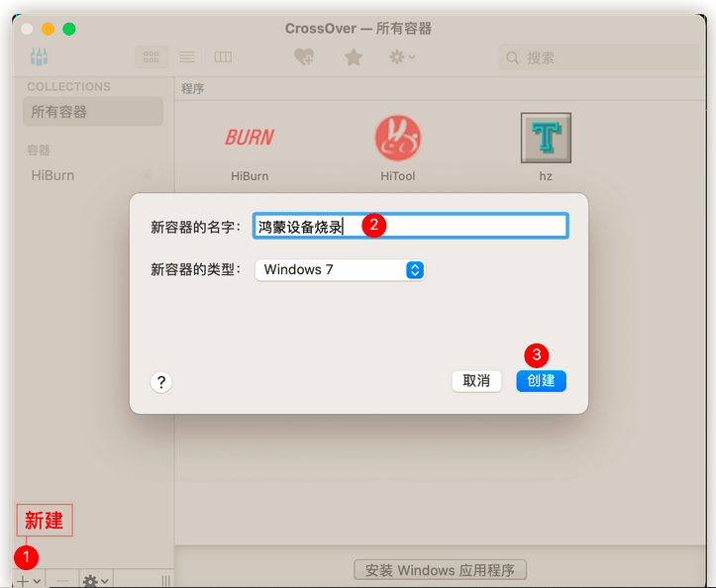This screenshot has height=588, width=716.
Task: Click the help question mark button
Action: (x=161, y=382)
